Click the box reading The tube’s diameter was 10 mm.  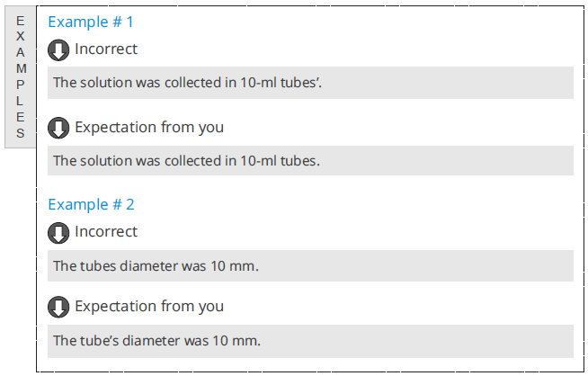(310, 341)
